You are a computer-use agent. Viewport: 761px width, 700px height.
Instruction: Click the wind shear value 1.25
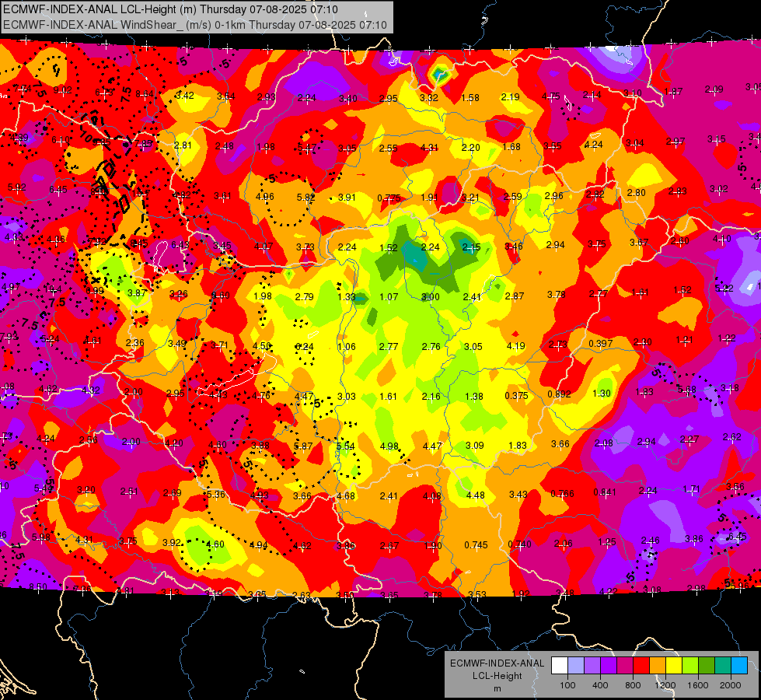[x=606, y=541]
